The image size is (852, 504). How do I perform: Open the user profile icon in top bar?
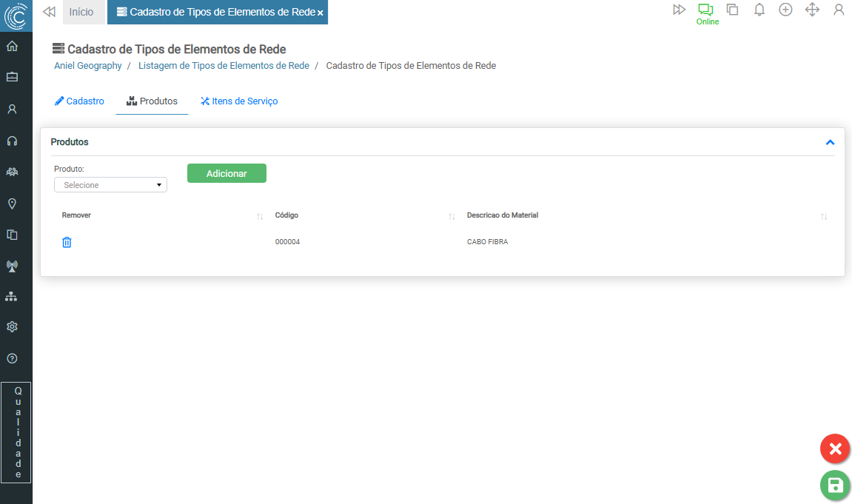pyautogui.click(x=838, y=10)
